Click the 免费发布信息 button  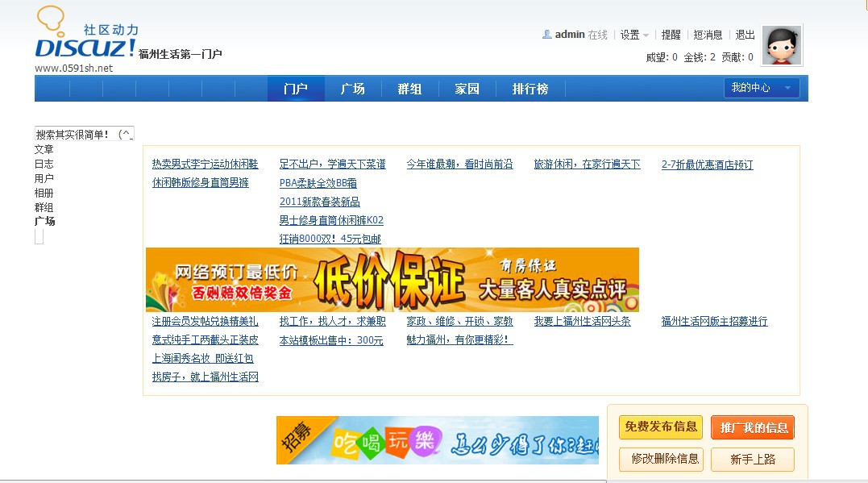pyautogui.click(x=661, y=427)
